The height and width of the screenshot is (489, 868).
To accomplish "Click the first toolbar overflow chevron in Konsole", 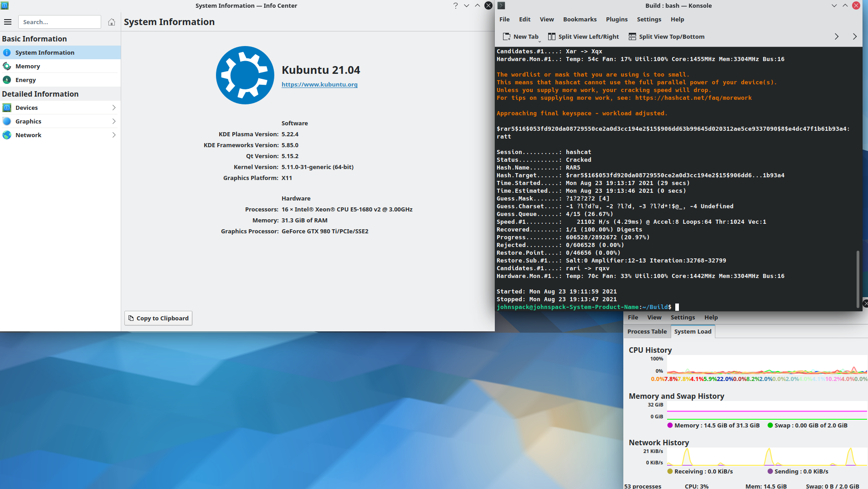I will (x=837, y=36).
